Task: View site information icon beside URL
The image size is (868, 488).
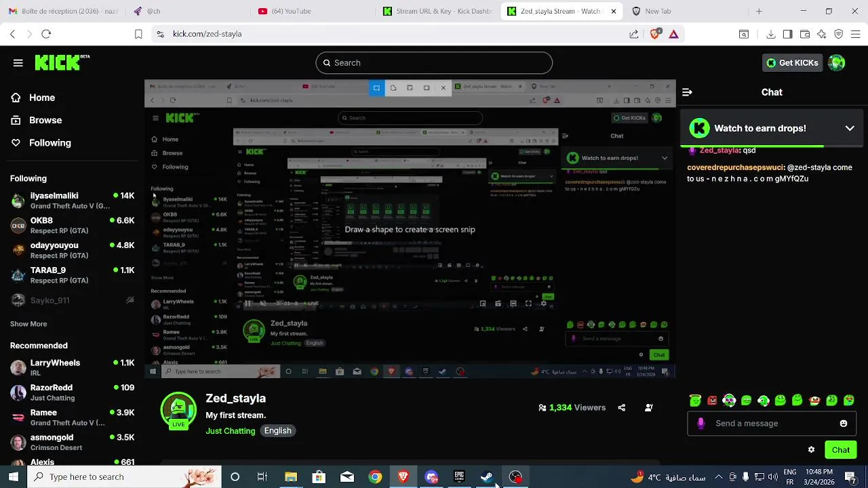Action: pyautogui.click(x=160, y=34)
